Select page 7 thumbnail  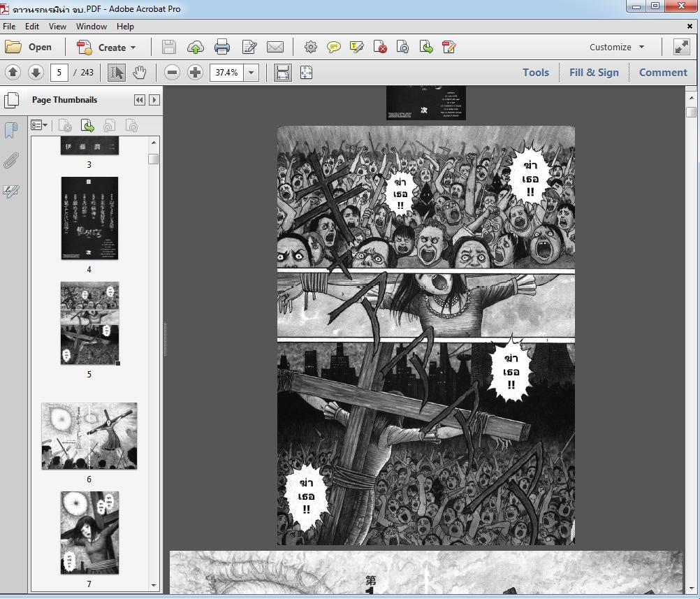pyautogui.click(x=89, y=533)
